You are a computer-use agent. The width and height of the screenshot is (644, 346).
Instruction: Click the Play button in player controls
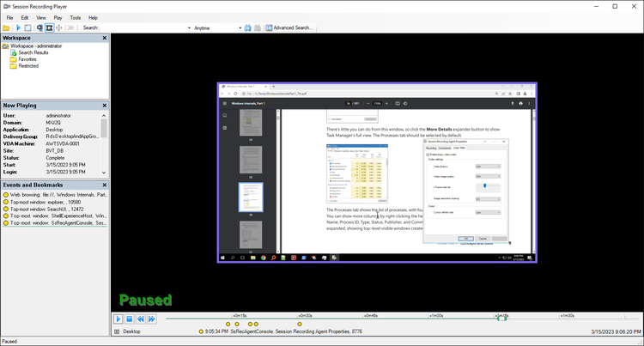click(x=118, y=319)
